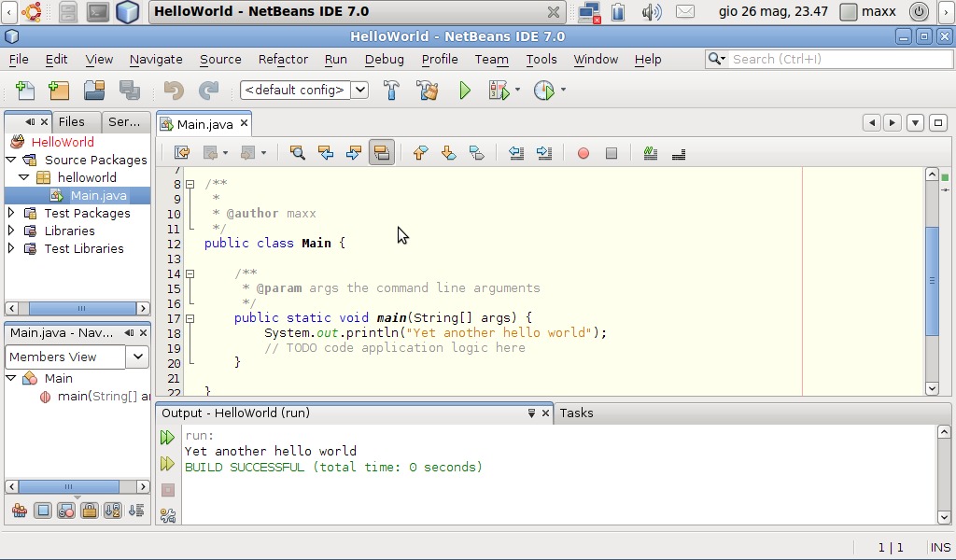Maximize the editor window button
The width and height of the screenshot is (956, 560).
pos(938,122)
